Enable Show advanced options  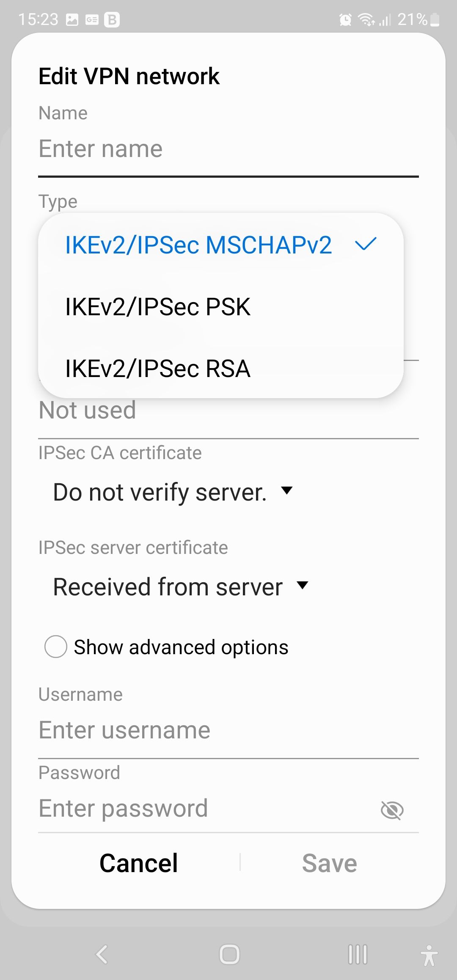55,647
